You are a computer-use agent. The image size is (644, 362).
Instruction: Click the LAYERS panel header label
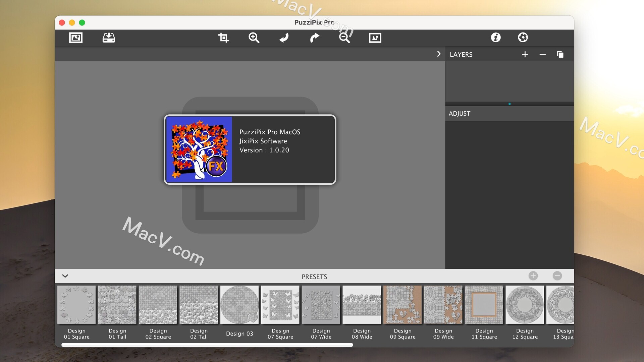[461, 55]
